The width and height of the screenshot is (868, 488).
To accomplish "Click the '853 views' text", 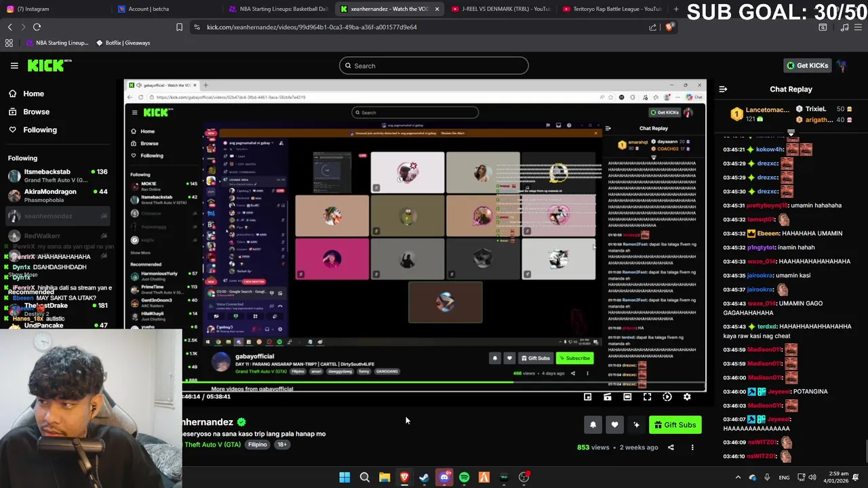I will 593,447.
